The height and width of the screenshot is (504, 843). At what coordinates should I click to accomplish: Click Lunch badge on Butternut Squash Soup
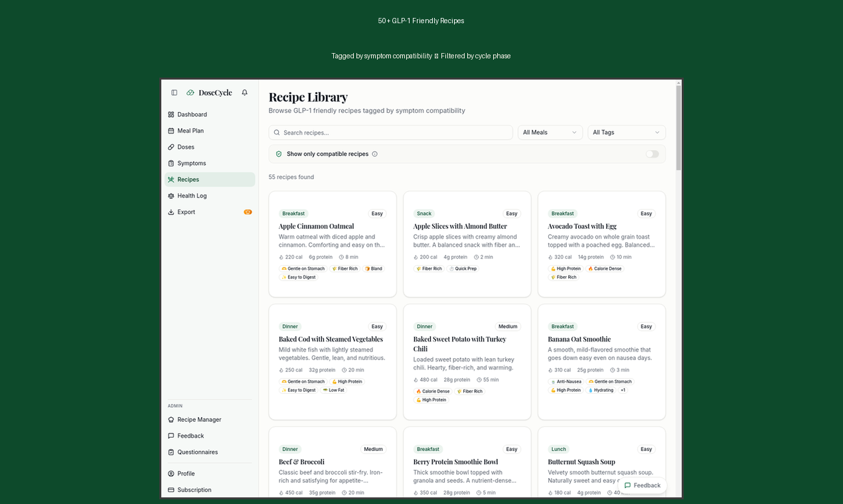tap(559, 450)
